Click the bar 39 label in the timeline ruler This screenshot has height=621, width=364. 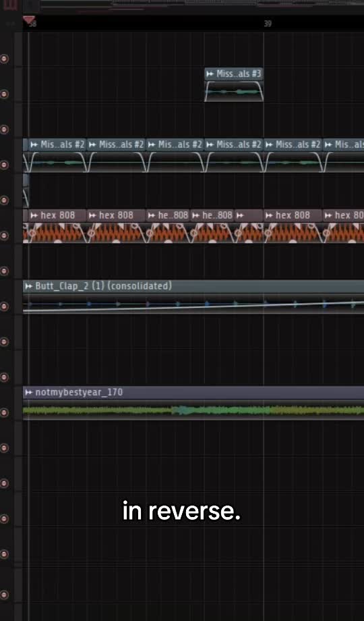(268, 24)
